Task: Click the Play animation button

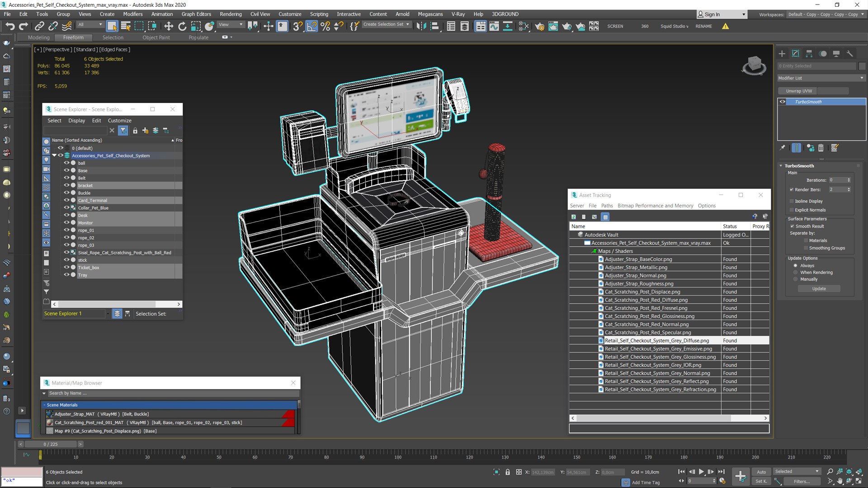Action: 701,472
